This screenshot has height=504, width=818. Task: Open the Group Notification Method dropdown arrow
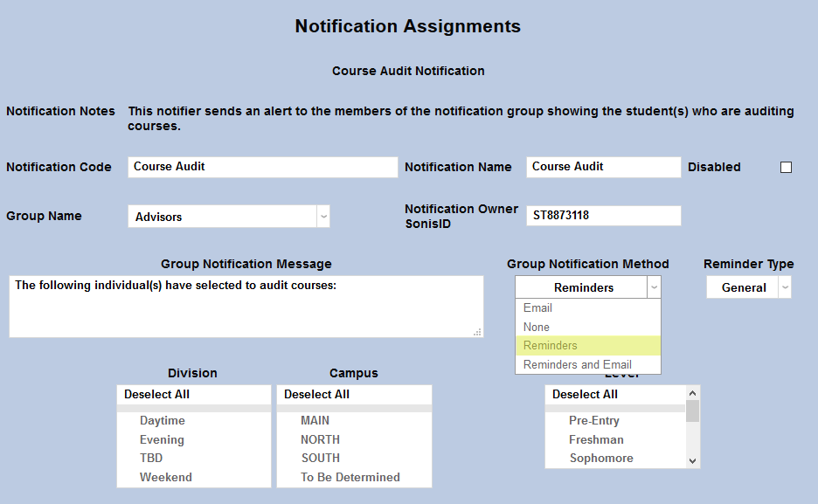(x=652, y=287)
